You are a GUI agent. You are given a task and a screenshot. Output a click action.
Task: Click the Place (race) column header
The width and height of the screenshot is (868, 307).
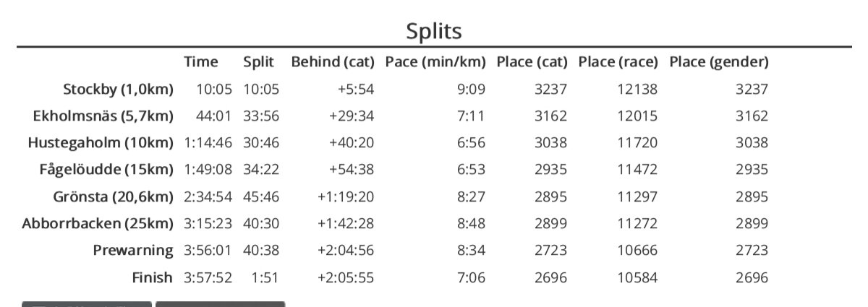tap(618, 62)
